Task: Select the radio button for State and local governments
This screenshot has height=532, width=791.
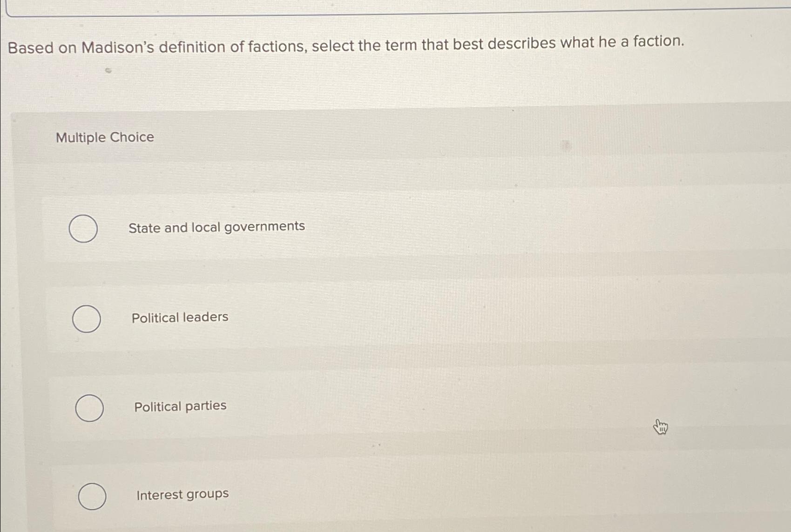Action: 84,229
